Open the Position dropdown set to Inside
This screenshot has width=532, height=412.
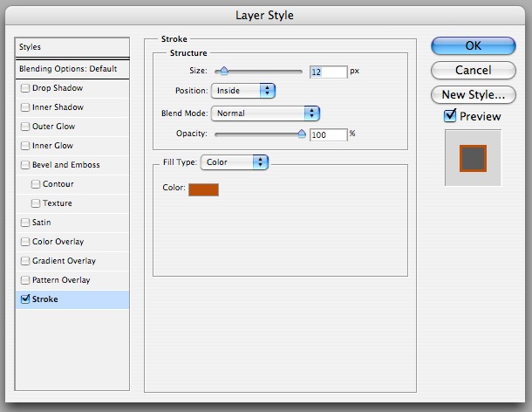pyautogui.click(x=242, y=90)
